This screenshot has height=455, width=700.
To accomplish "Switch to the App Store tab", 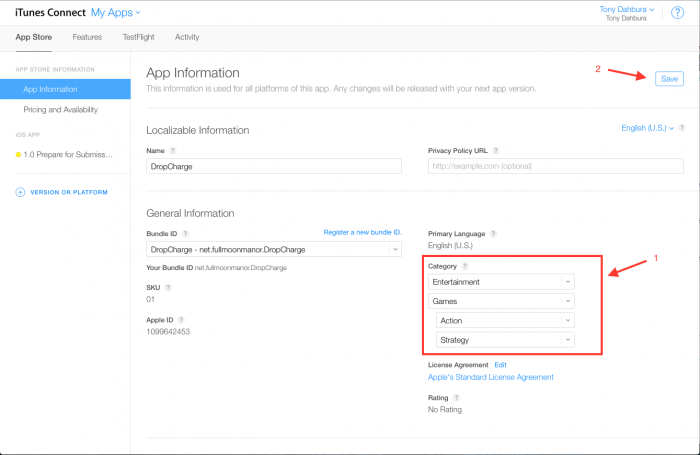I will [33, 38].
